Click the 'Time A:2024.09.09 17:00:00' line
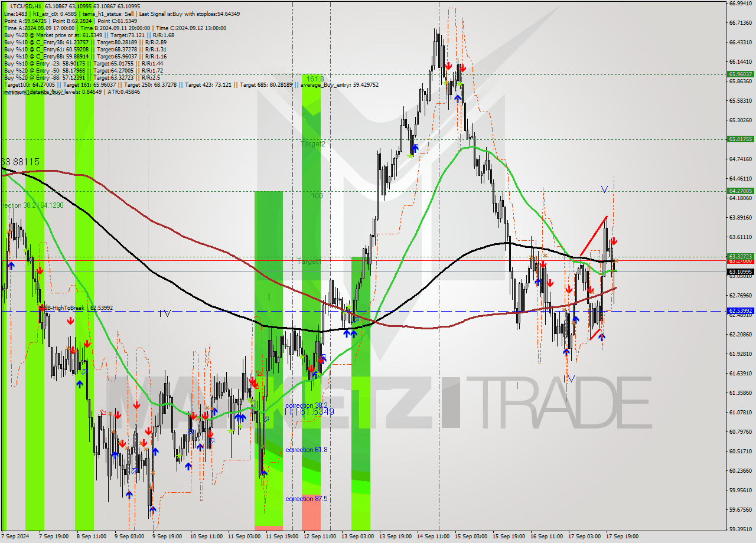 pos(39,28)
